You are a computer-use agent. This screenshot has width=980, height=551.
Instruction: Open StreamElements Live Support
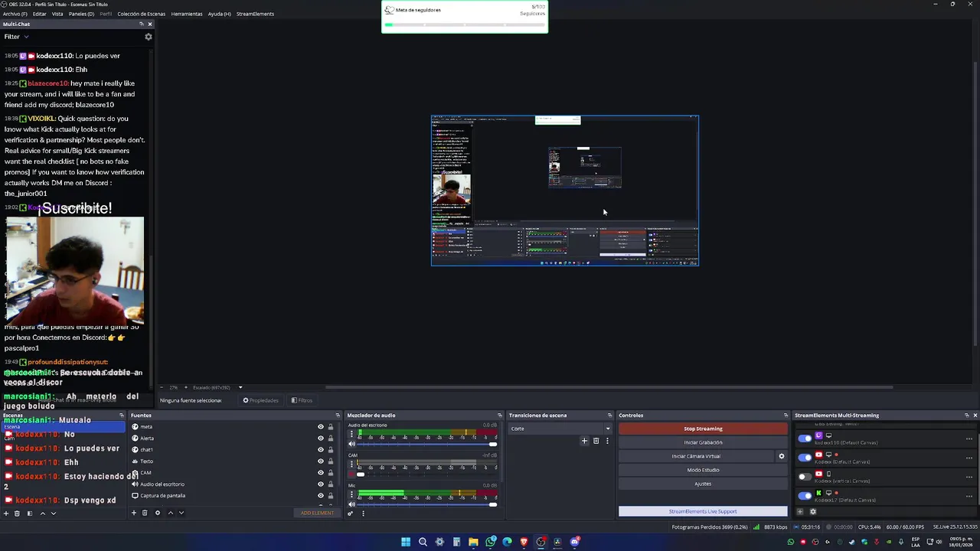(703, 511)
